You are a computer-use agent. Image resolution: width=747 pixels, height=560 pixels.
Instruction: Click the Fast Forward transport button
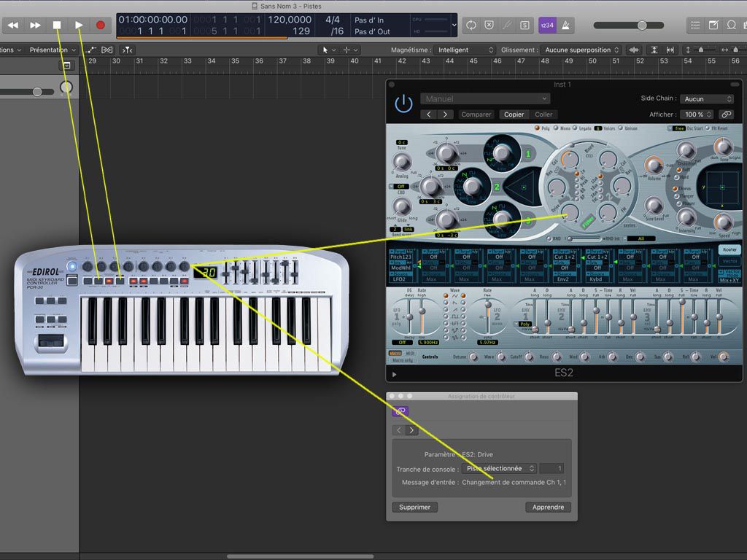click(x=35, y=26)
